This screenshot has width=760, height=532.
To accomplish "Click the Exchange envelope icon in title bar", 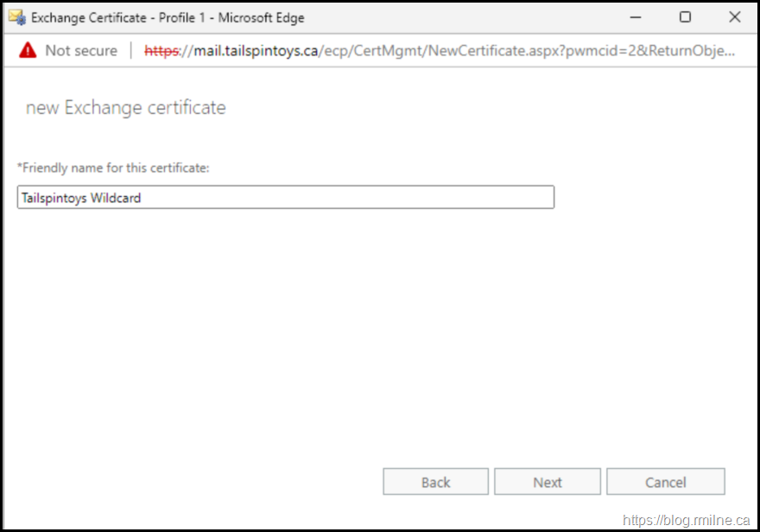I will pos(16,17).
